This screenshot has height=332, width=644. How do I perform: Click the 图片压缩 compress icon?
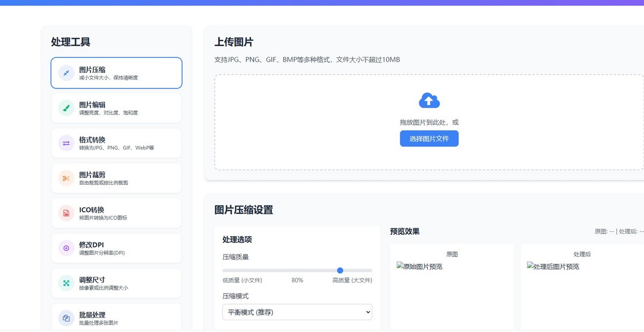(x=66, y=73)
